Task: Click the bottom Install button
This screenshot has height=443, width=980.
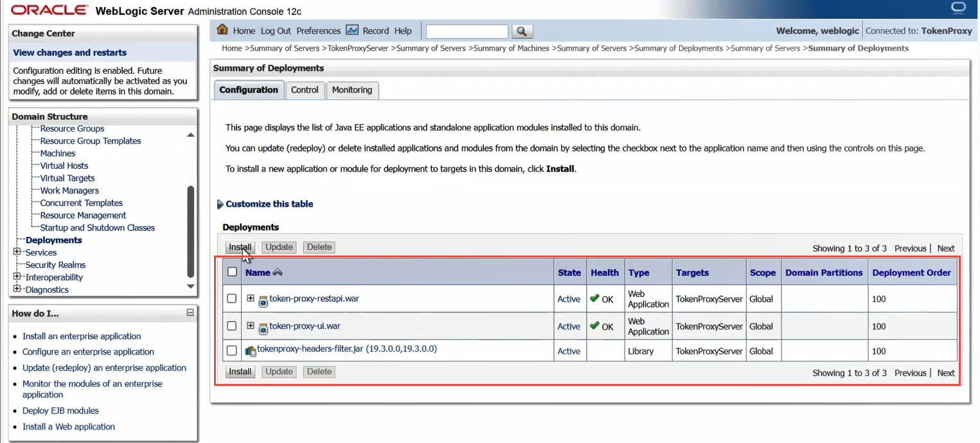Action: (x=240, y=372)
